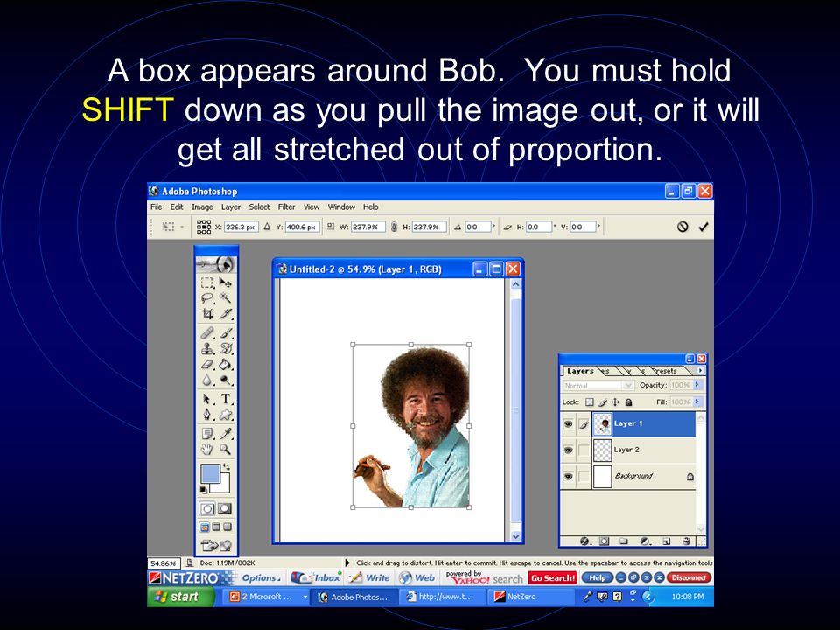Screen dimensions: 840x630
Task: Click the Go Search! button
Action: click(552, 578)
